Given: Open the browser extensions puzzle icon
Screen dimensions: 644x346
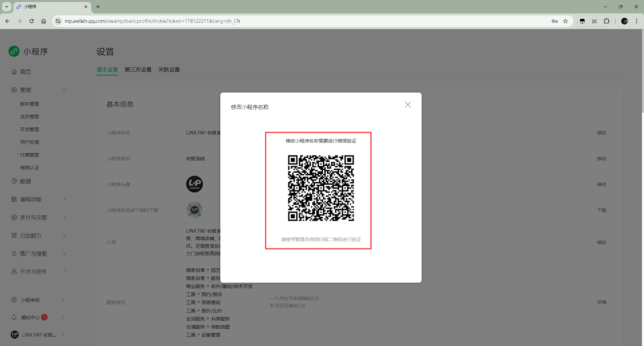Looking at the screenshot, I should coord(606,21).
